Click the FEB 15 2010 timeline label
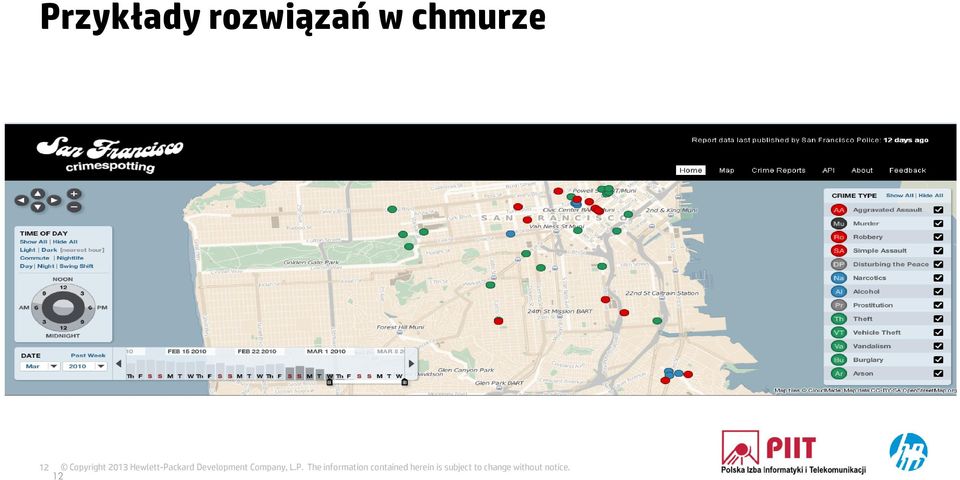 point(186,352)
